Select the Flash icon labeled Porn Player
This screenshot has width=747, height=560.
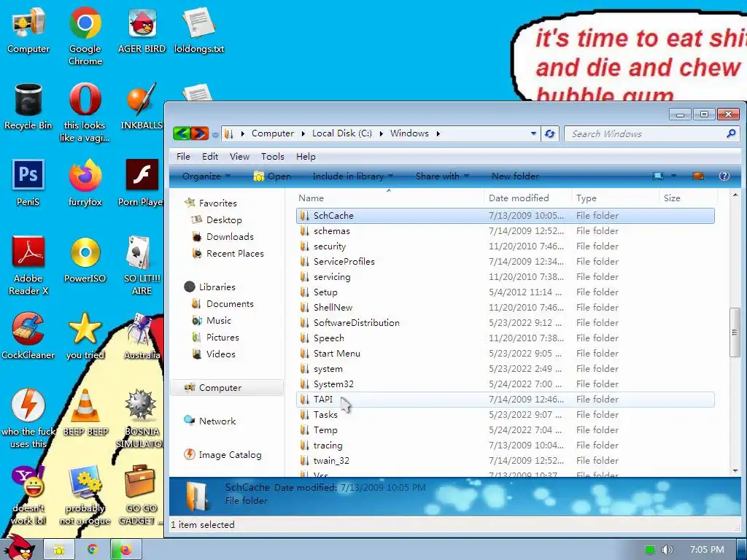point(141,183)
